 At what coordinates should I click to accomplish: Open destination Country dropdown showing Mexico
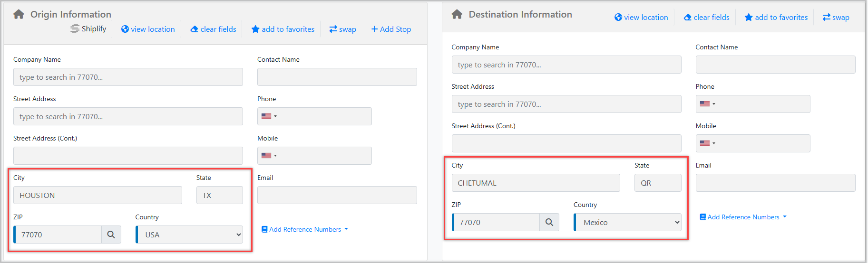(x=628, y=222)
